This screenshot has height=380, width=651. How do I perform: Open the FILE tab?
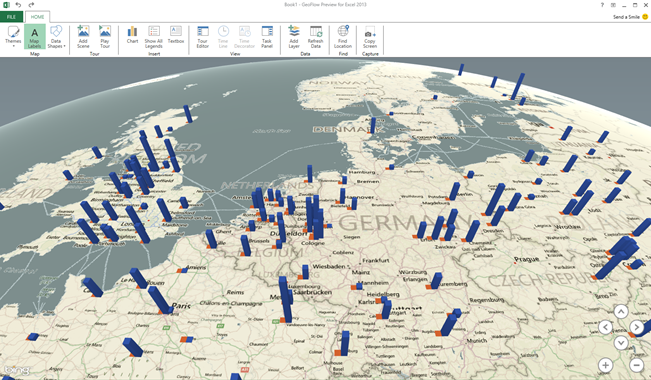pos(12,17)
